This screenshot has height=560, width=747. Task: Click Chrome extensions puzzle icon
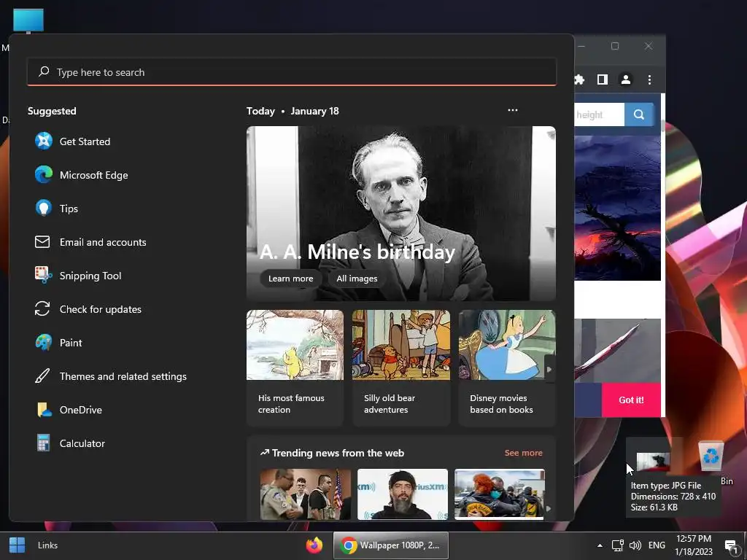click(579, 79)
